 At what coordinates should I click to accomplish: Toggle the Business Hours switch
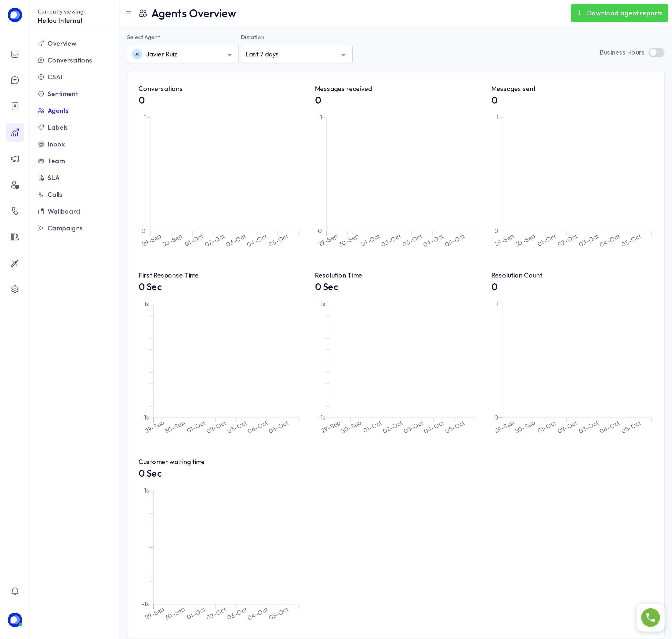click(656, 52)
